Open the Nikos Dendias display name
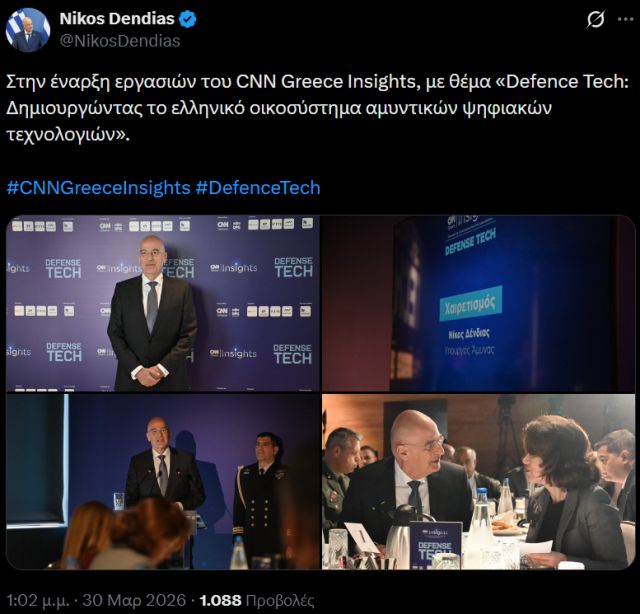 point(117,19)
